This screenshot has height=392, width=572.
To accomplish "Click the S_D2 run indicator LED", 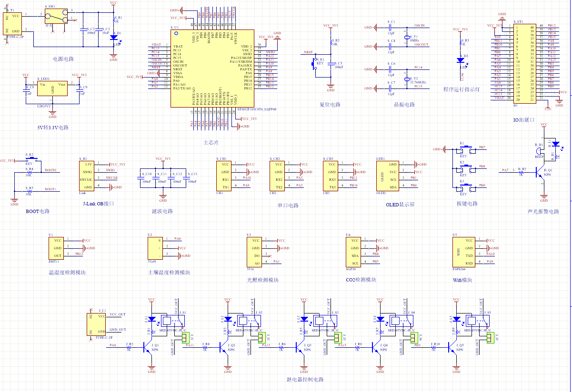I will (461, 60).
